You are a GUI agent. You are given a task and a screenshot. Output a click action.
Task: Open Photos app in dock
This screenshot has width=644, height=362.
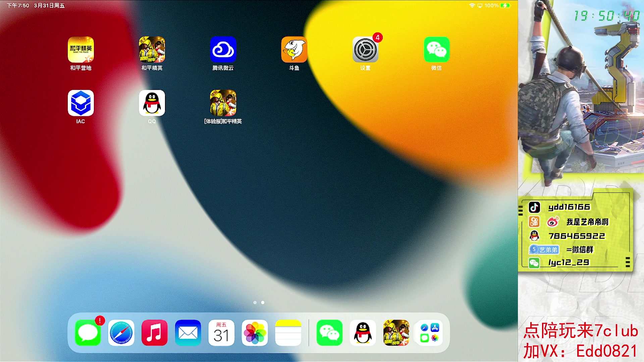[255, 333]
